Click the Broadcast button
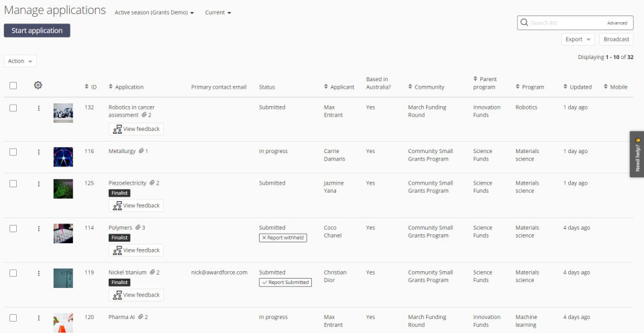This screenshot has width=644, height=333. [x=616, y=40]
